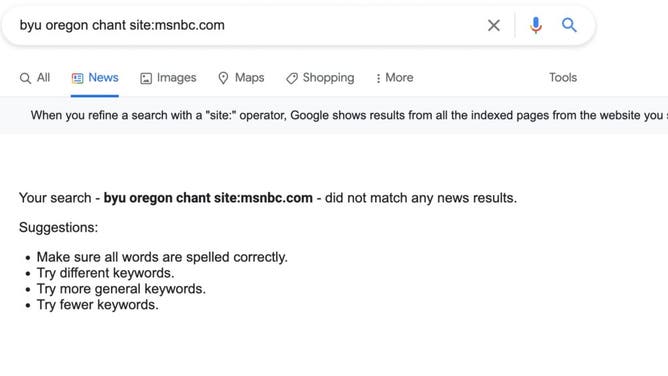The height and width of the screenshot is (376, 668).
Task: Expand the three-dot More menu icon
Action: click(378, 78)
